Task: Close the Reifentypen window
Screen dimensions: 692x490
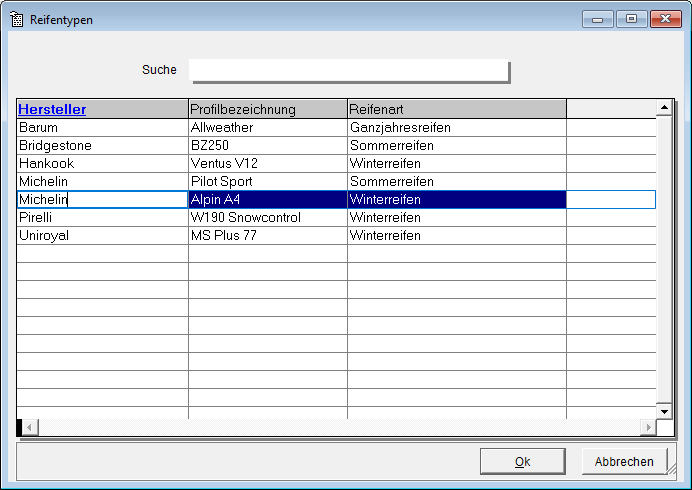Action: tap(666, 19)
